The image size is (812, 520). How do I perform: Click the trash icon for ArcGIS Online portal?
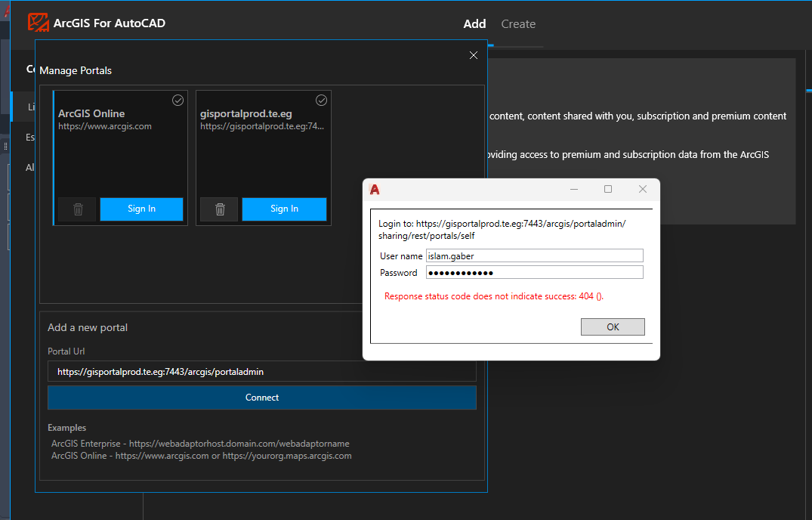[77, 209]
